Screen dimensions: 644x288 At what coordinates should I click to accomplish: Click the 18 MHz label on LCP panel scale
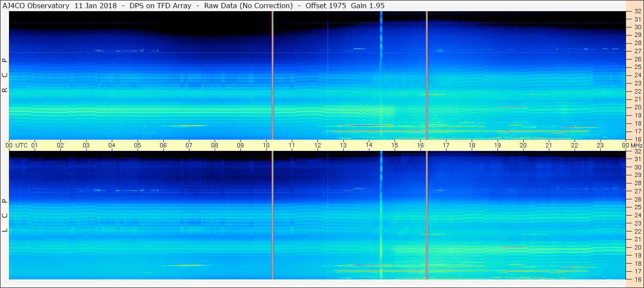pos(637,264)
